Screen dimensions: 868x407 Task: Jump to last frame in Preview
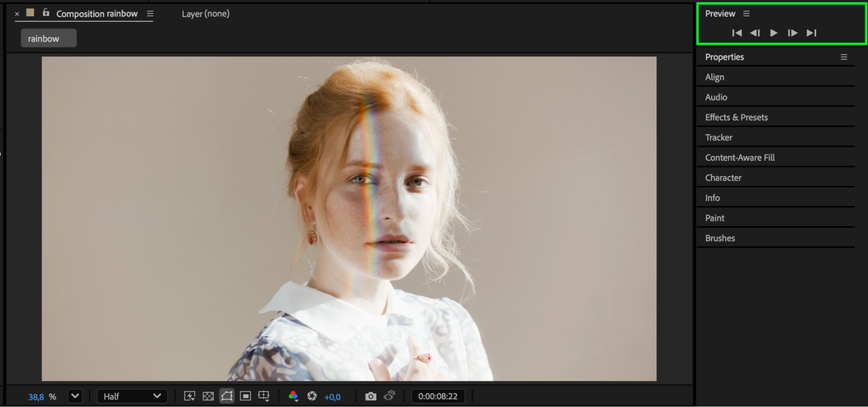point(811,33)
